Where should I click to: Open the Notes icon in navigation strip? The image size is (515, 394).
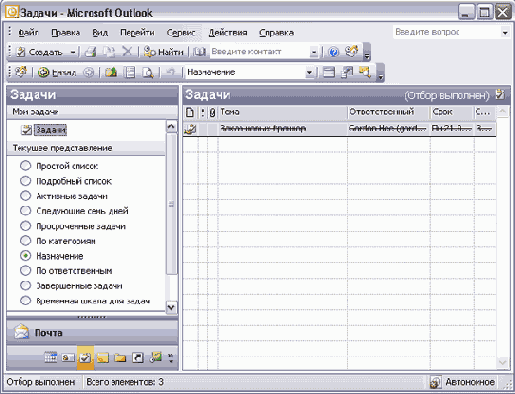pos(103,358)
